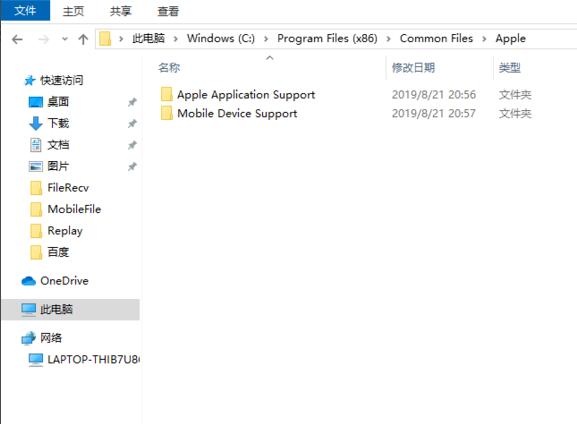Unpin 桌面 using its pin icon
Screen dimensions: 577x424
pos(132,102)
